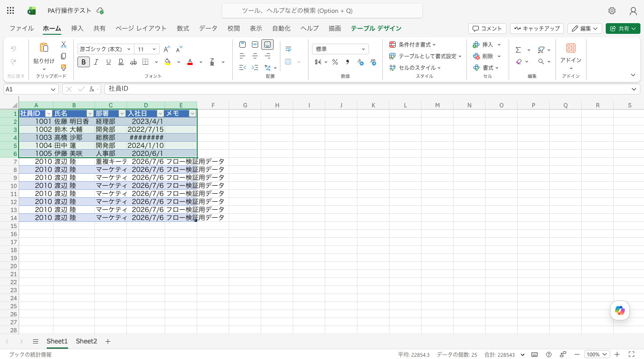
Task: Switch to 挿入 ribbon tab
Action: pyautogui.click(x=77, y=28)
